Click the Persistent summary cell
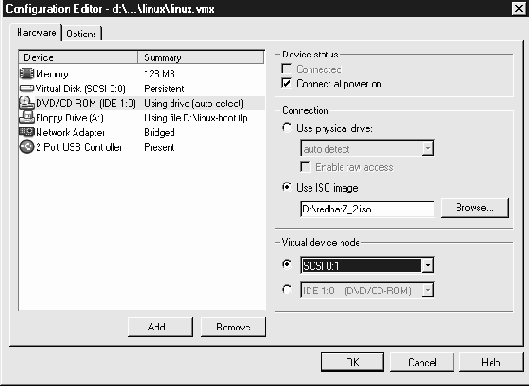The image size is (529, 386). [x=164, y=88]
